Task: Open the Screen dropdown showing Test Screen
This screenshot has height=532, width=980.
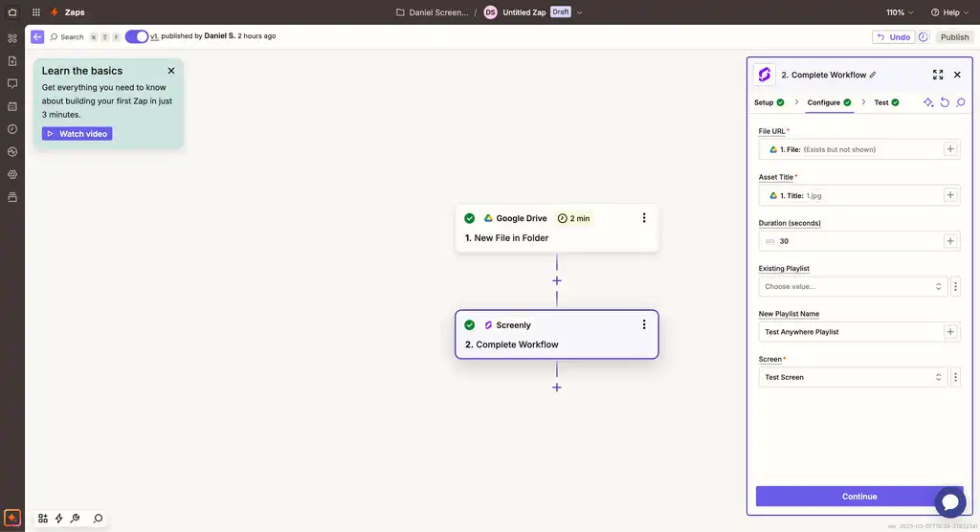Action: pyautogui.click(x=853, y=377)
